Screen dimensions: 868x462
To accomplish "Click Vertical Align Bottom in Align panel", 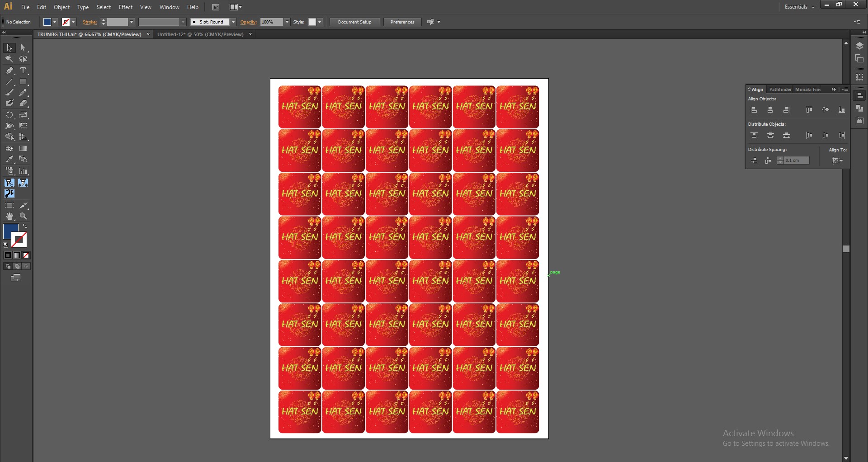I will (842, 110).
